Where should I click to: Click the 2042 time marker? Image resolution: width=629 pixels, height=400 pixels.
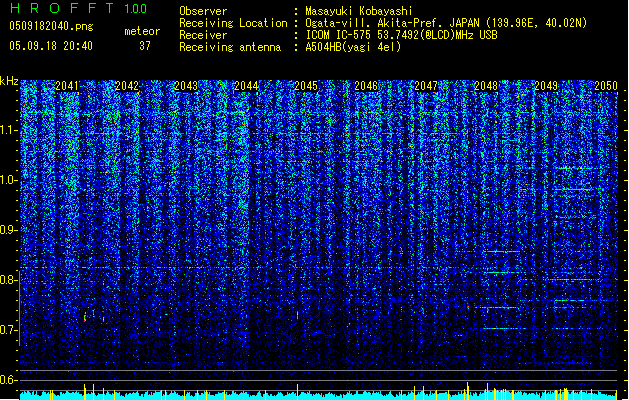[127, 86]
